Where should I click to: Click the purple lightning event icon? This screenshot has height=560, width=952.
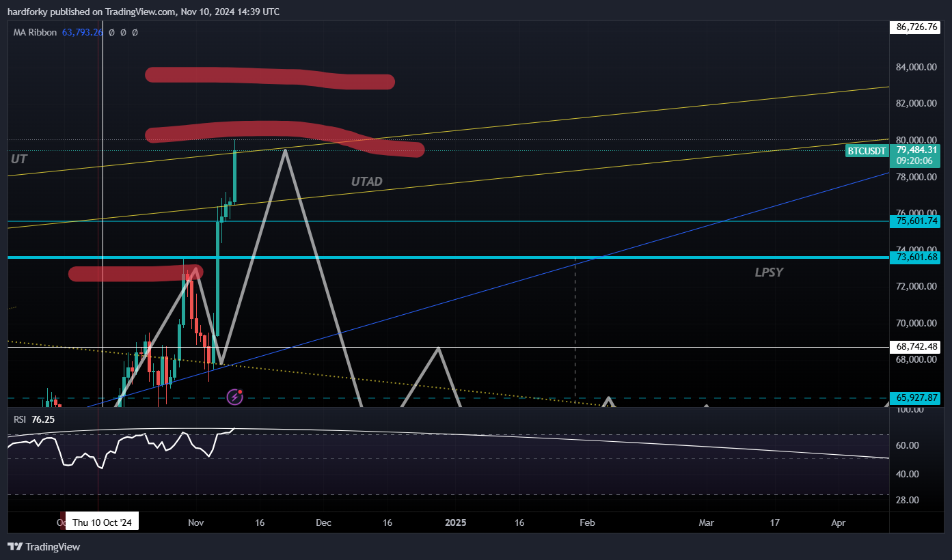coord(235,397)
